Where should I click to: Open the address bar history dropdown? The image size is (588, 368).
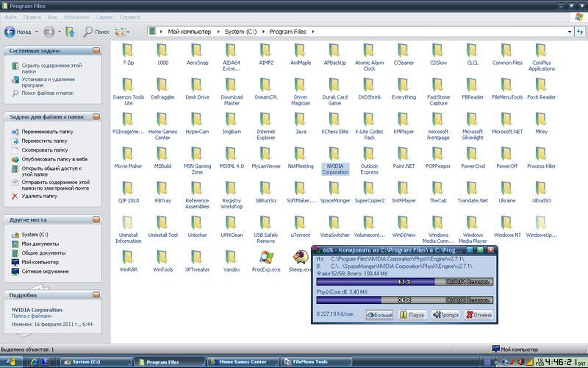point(569,32)
